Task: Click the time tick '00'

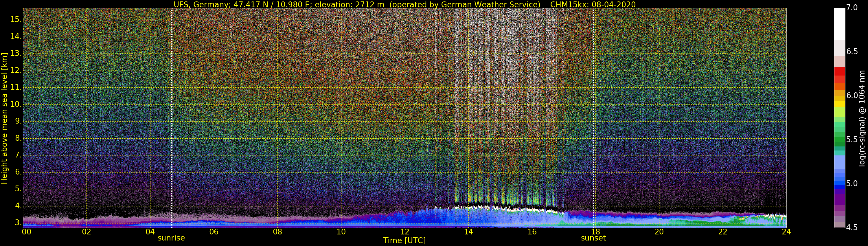Action: tap(26, 232)
